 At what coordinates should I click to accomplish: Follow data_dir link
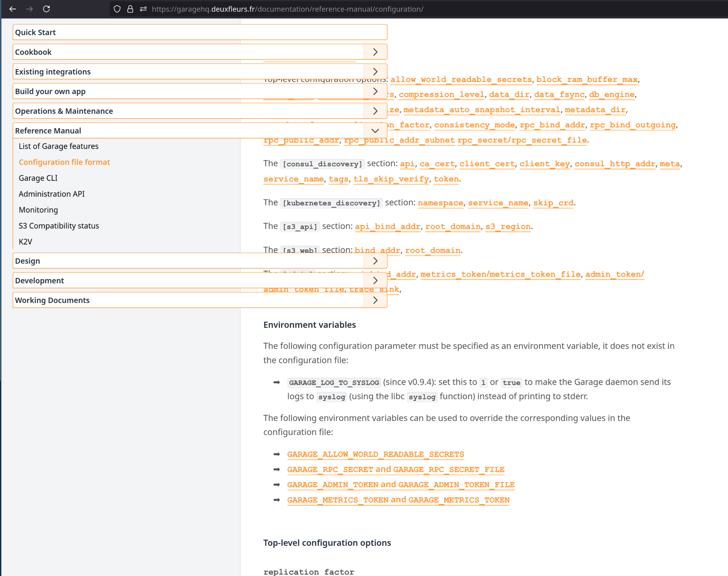509,95
